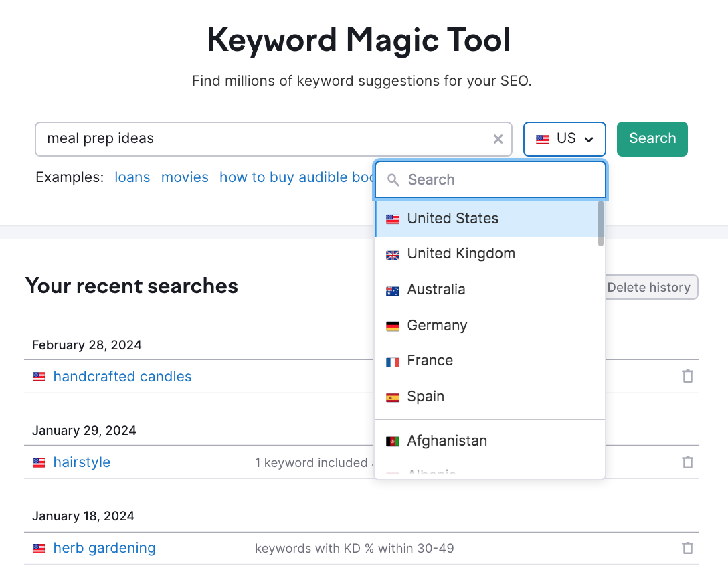The image size is (728, 578).
Task: Open the herb gardening recent search
Action: (104, 548)
